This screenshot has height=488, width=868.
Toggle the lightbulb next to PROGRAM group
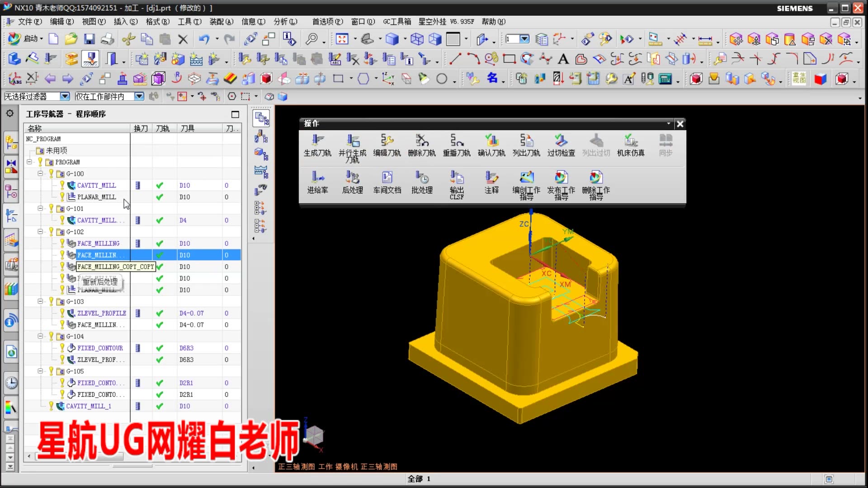tap(51, 162)
